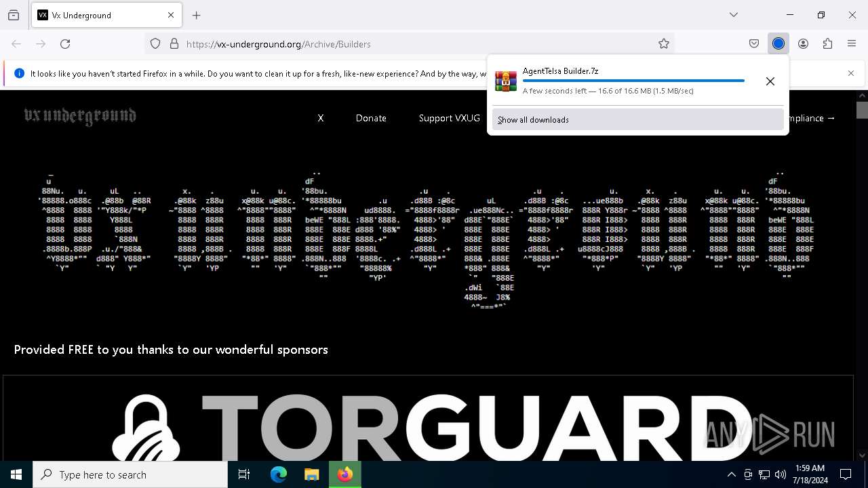Show hidden system tray icons
Screen dimensions: 868x488
click(731, 474)
